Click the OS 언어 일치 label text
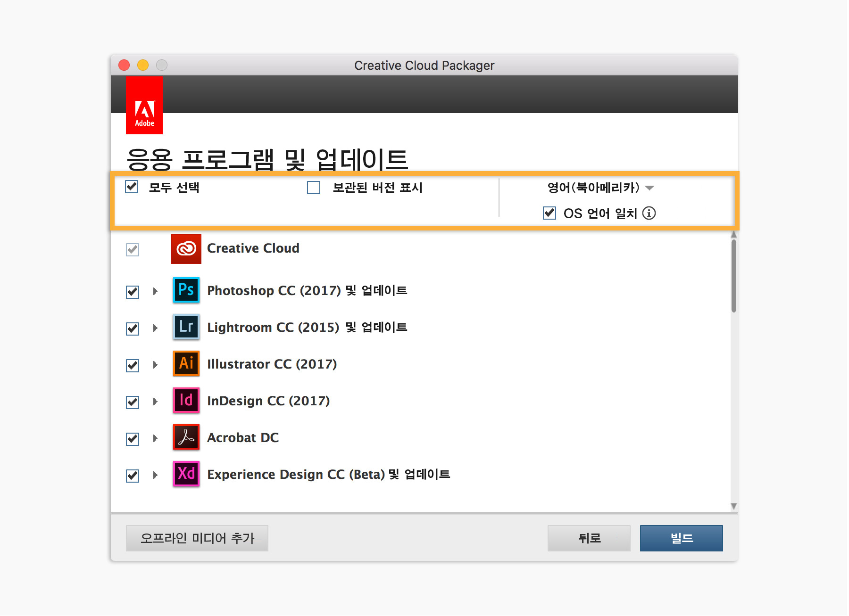 coord(600,214)
